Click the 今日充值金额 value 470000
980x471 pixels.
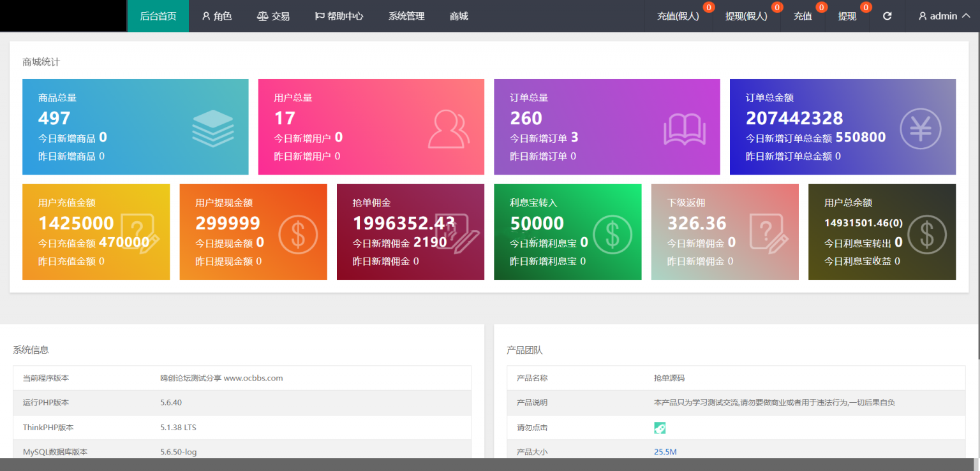(x=124, y=242)
